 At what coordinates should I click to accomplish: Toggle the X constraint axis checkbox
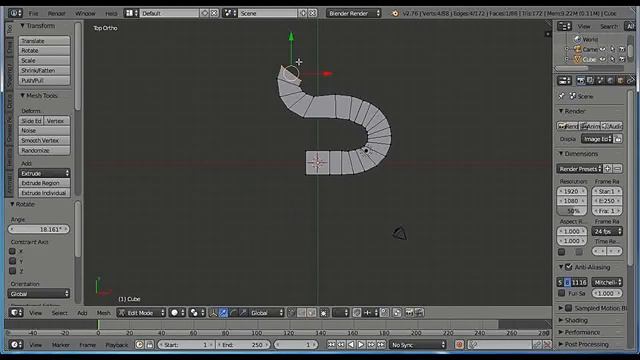[x=13, y=251]
